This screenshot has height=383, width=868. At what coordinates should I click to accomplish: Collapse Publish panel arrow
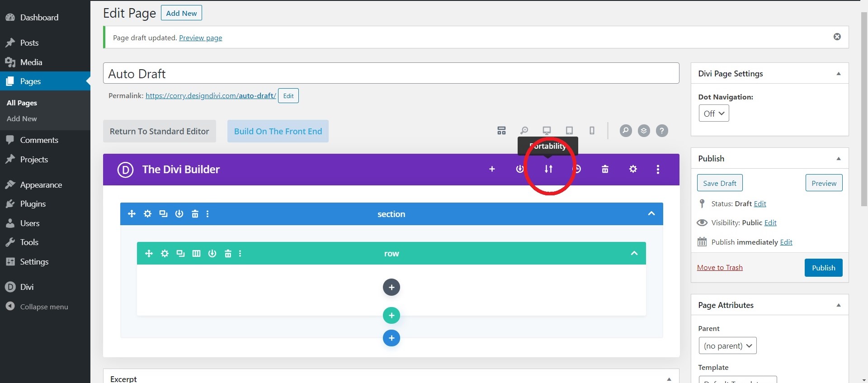coord(839,159)
